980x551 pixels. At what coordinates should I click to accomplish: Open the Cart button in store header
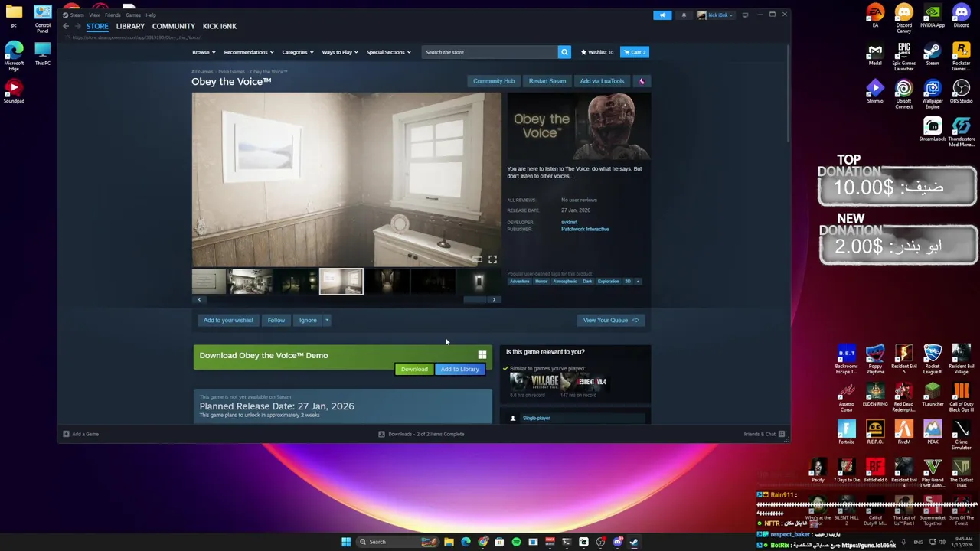634,52
